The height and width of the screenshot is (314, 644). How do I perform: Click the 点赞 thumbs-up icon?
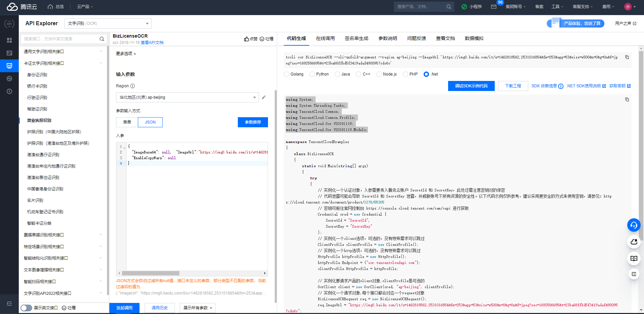(247, 39)
